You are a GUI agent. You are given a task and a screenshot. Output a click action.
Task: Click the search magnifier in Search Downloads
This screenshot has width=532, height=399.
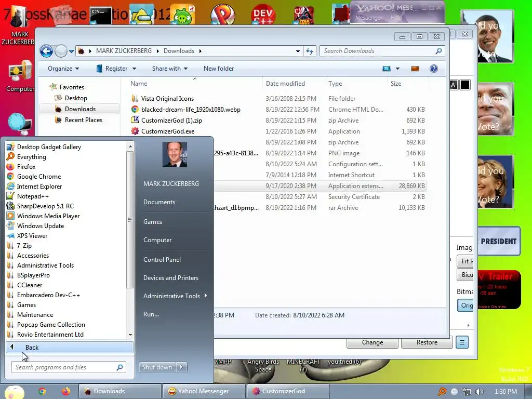click(438, 51)
